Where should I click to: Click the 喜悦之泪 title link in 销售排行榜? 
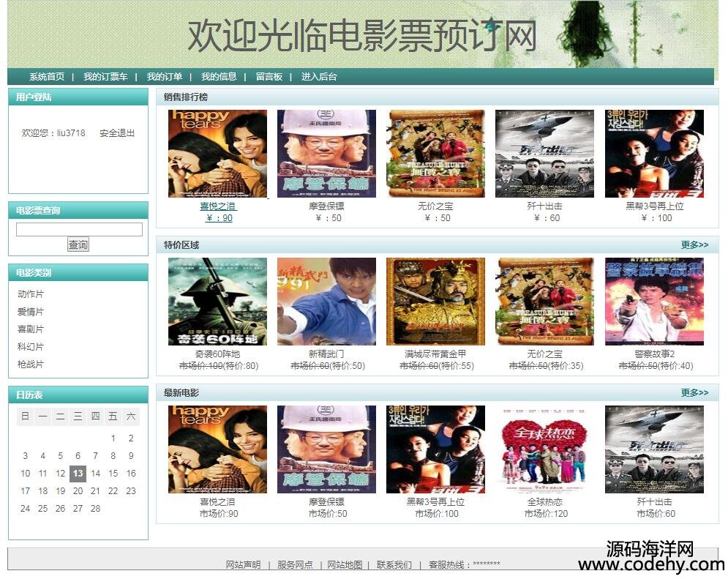coord(218,206)
